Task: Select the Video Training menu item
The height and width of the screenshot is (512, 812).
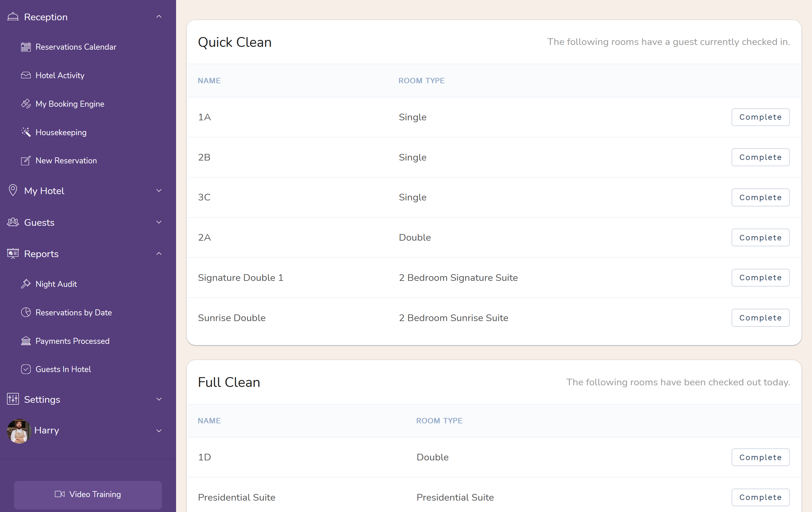Action: 88,494
